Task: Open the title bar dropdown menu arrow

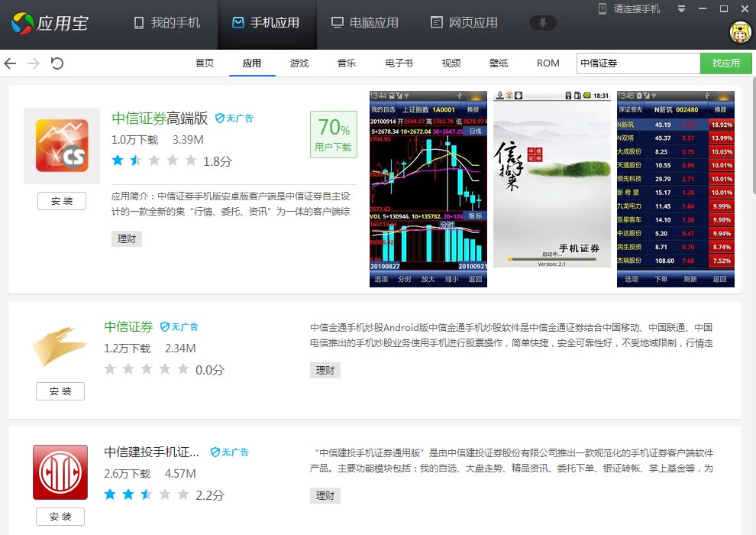Action: tap(681, 8)
